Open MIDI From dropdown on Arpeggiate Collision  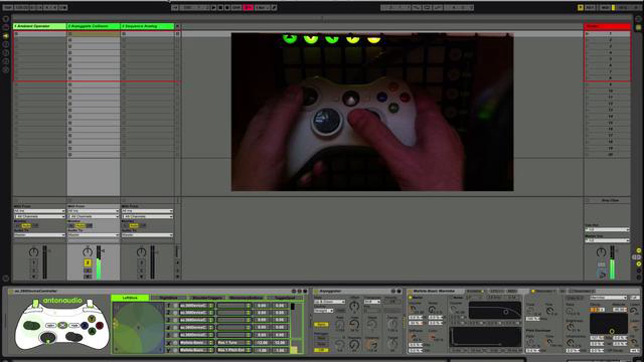pos(93,211)
